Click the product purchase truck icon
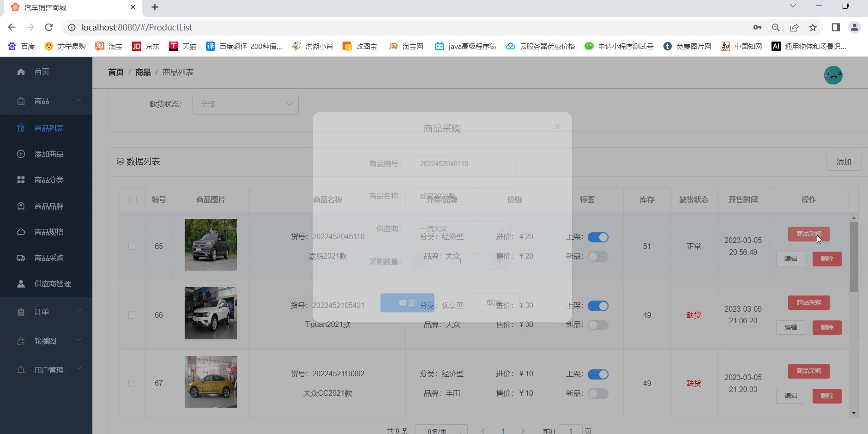868x434 pixels. pyautogui.click(x=21, y=258)
